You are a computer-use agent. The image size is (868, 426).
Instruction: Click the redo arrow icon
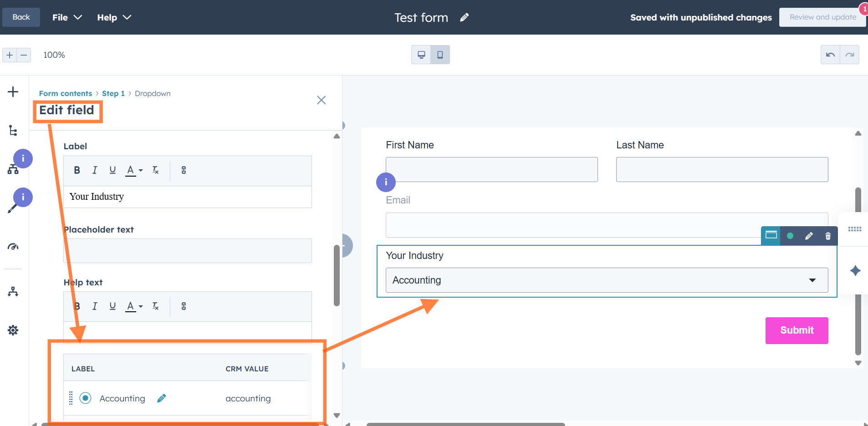[x=849, y=55]
